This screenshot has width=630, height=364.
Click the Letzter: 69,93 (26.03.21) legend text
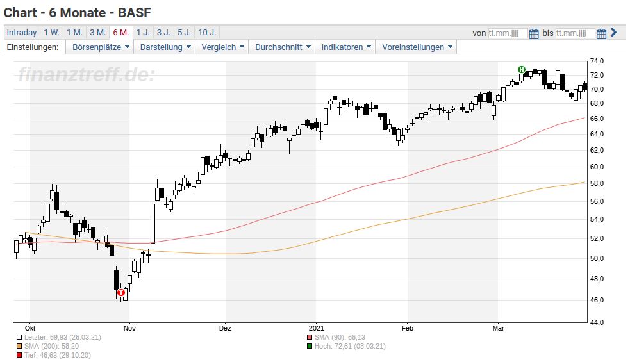point(63,338)
